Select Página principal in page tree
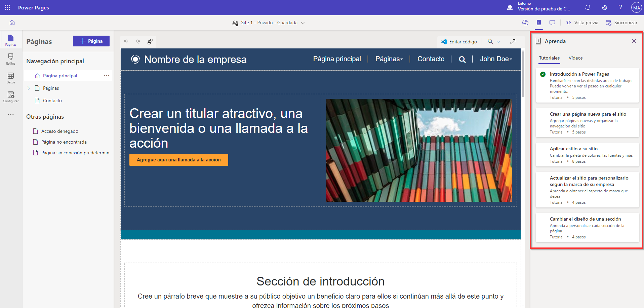644x308 pixels. click(x=60, y=76)
